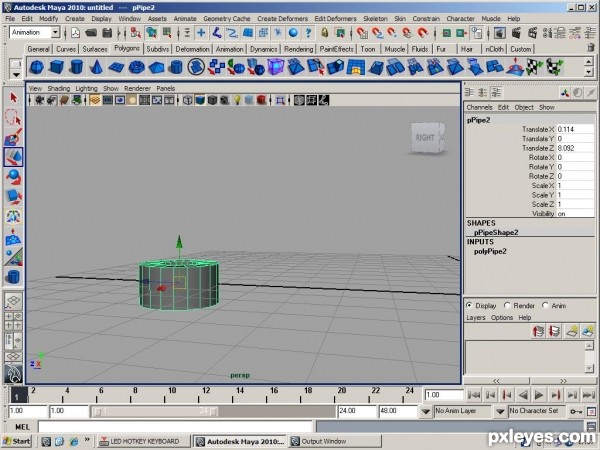The image size is (600, 450).
Task: Toggle viewport grid display icon
Action: (x=95, y=100)
